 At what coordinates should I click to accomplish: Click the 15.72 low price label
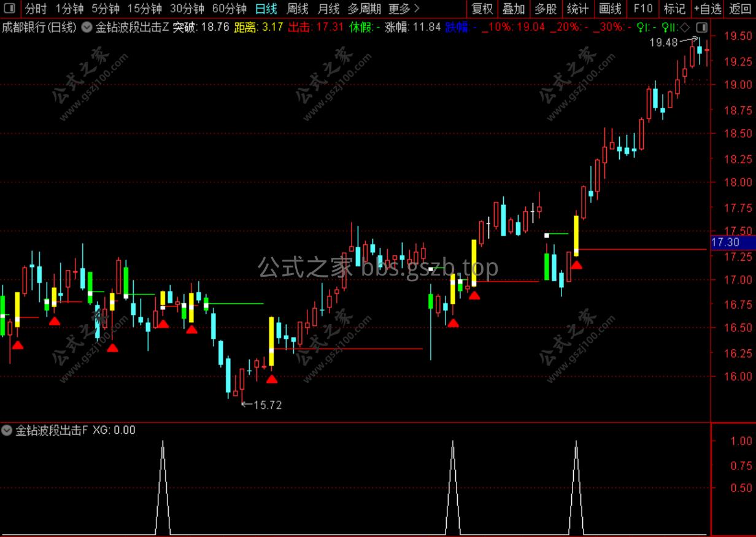coord(268,405)
